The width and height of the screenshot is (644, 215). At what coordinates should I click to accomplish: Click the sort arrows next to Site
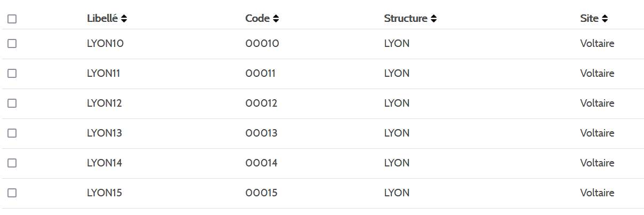[x=605, y=19]
